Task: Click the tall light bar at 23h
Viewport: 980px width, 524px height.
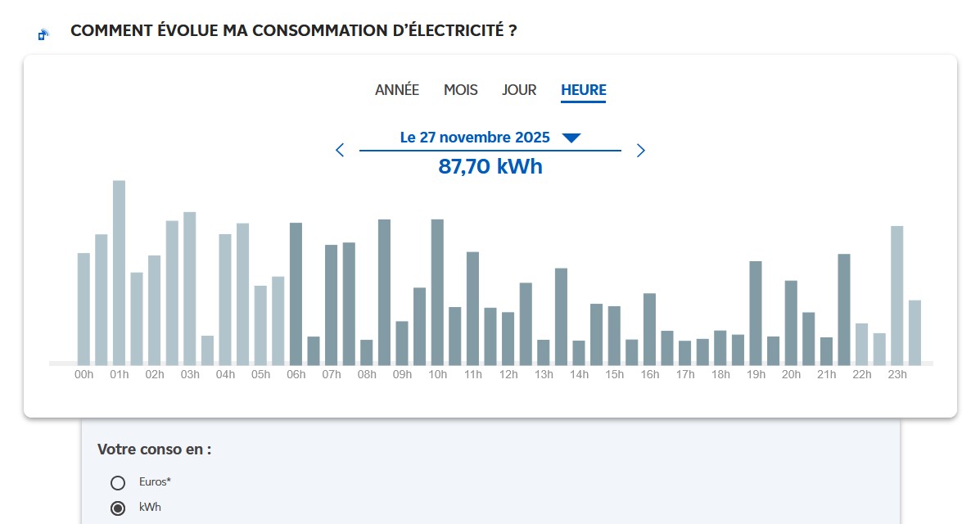Action: click(x=897, y=295)
